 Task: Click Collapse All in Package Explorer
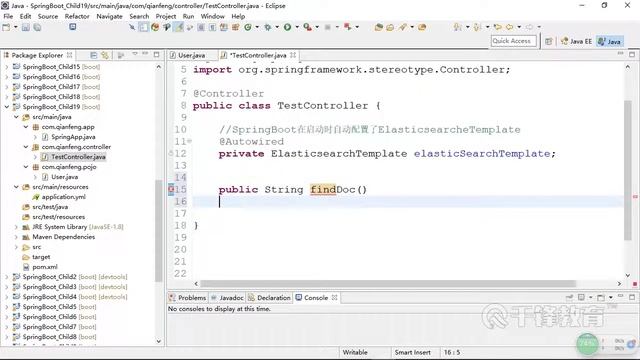pos(93,55)
